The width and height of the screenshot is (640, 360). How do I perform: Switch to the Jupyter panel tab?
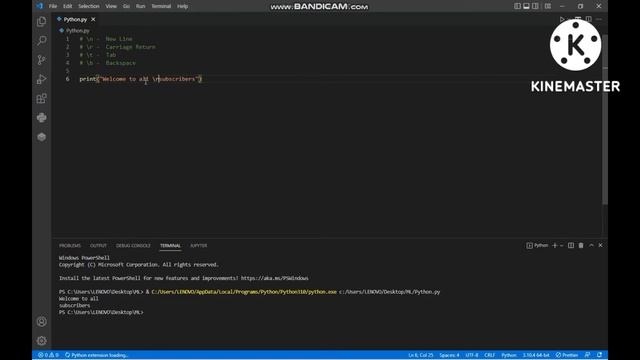point(198,246)
